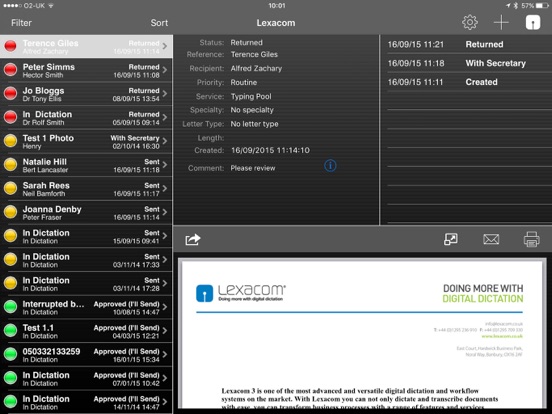Expand Test 1.1 row chevron
Image resolution: width=552 pixels, height=414 pixels.
(165, 331)
